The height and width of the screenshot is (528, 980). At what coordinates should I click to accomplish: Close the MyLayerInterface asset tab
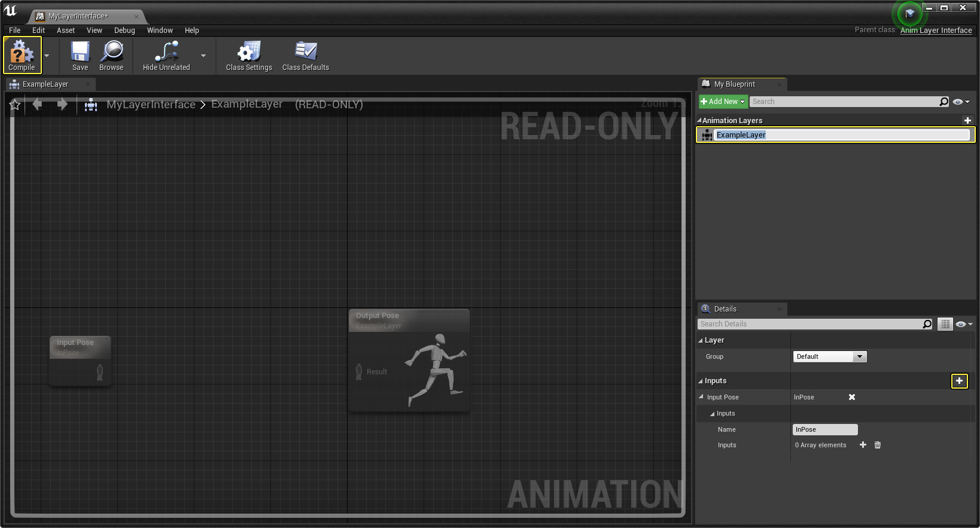click(x=136, y=17)
